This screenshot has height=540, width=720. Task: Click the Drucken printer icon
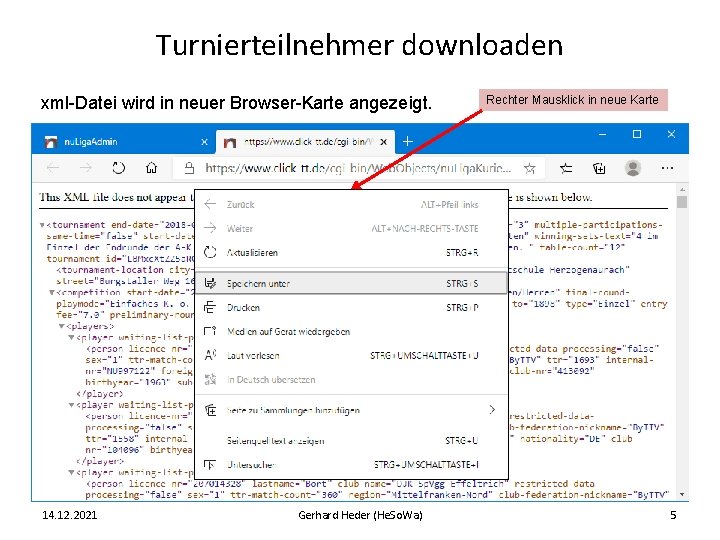coord(210,307)
